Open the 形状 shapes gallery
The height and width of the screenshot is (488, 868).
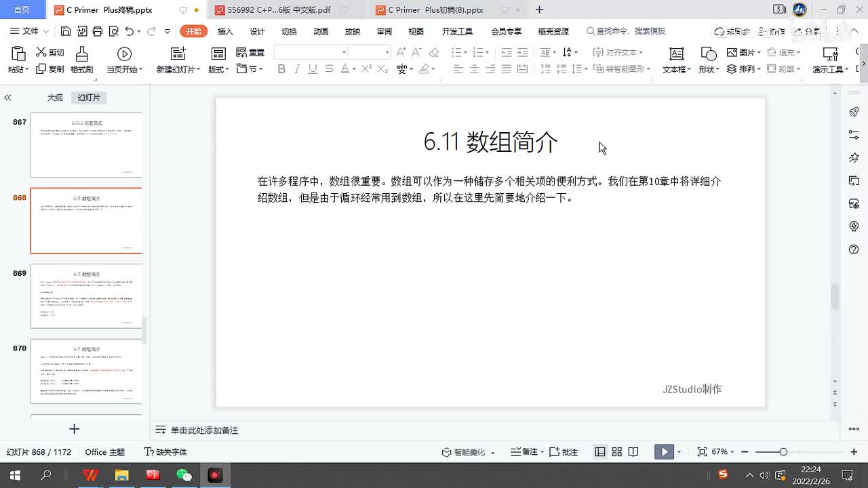click(x=709, y=60)
